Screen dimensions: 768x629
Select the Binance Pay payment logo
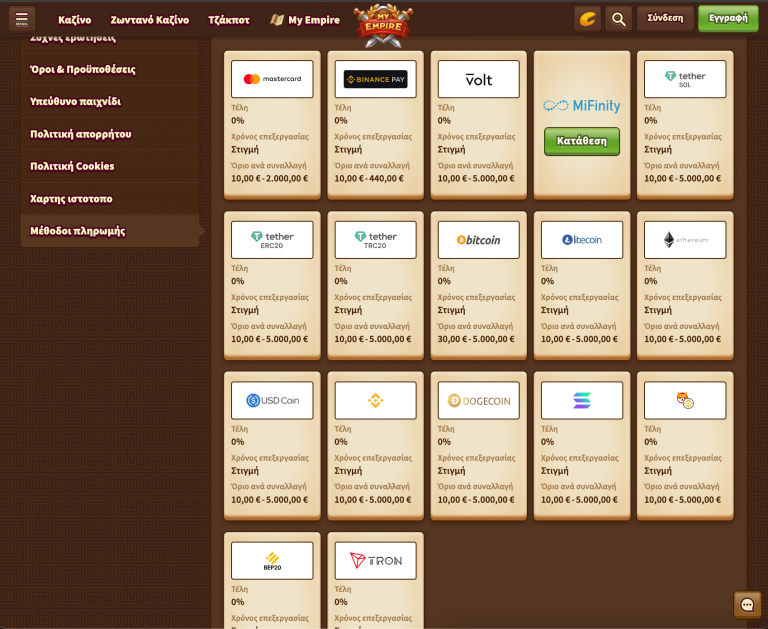[x=375, y=79]
